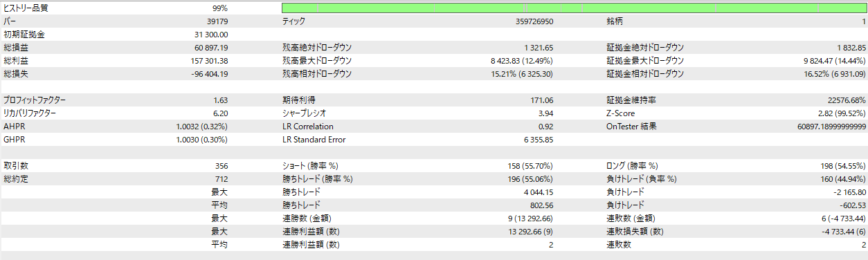The width and height of the screenshot is (868, 260).
Task: Click the value 60897.18999999999
Action: pos(831,127)
